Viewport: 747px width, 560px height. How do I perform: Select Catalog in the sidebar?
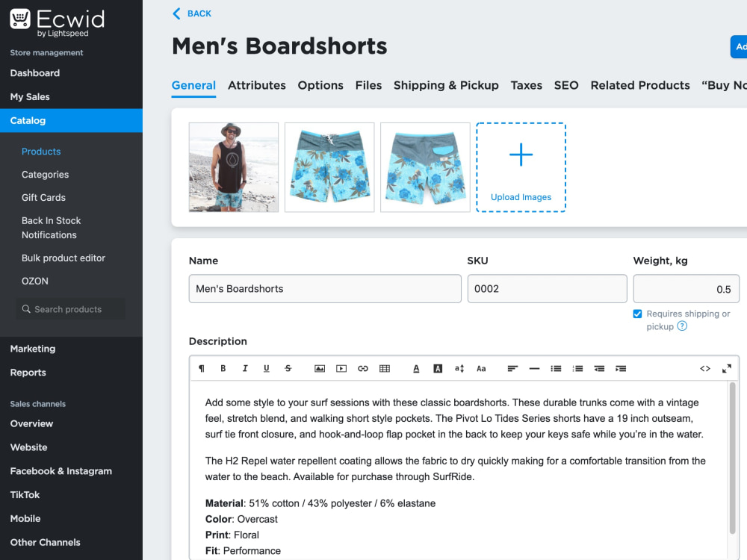pos(71,120)
